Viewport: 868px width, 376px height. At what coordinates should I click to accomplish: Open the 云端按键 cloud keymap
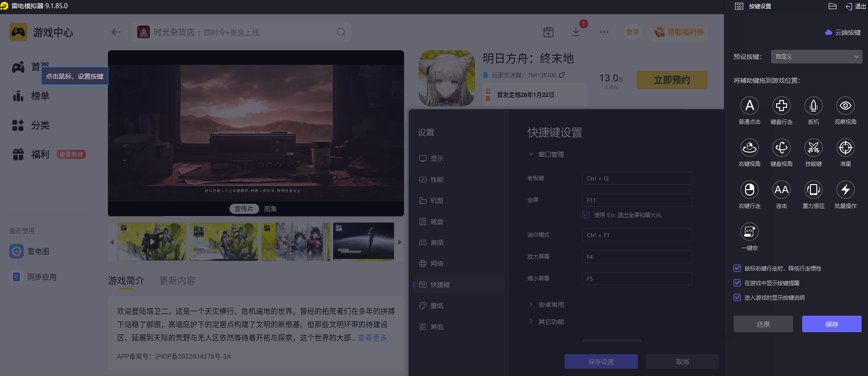[x=843, y=32]
